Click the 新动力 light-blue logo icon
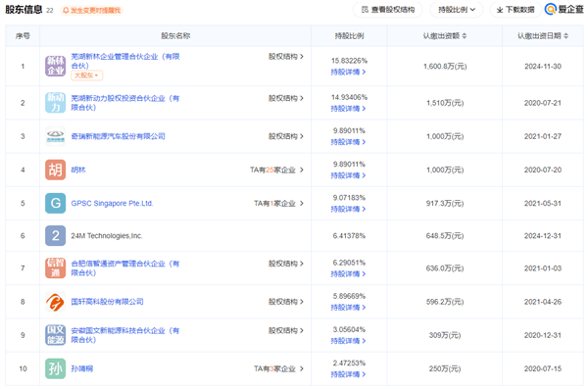The width and height of the screenshot is (588, 389). click(x=56, y=103)
